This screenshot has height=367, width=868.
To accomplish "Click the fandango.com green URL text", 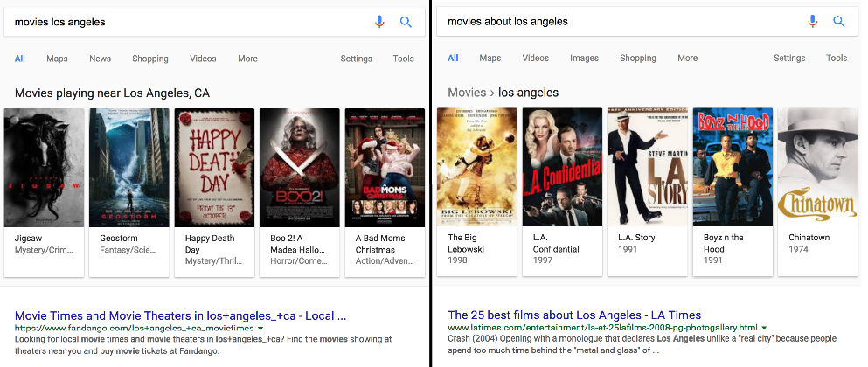I will 135,329.
